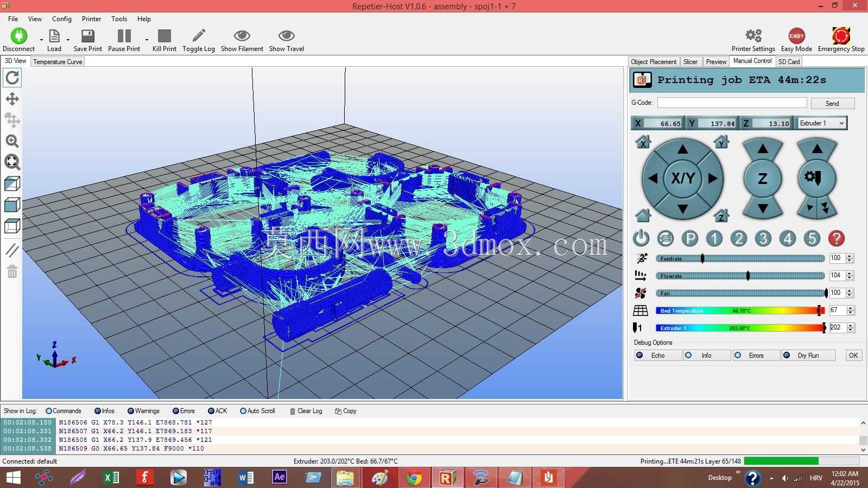Click the Flowrate slider
868x488 pixels.
click(x=740, y=276)
